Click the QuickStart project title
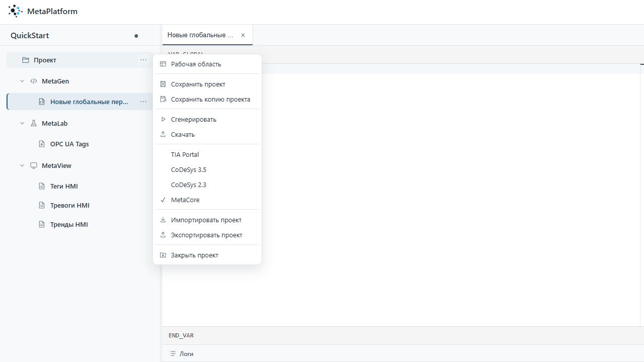 30,36
